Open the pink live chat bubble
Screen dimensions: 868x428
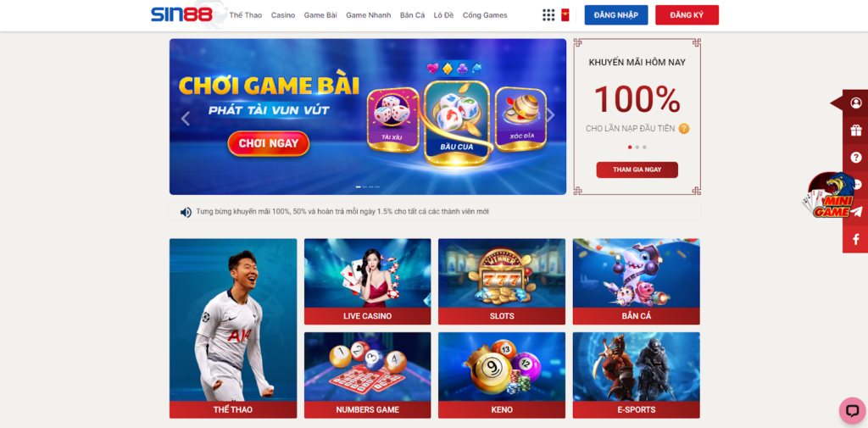click(x=852, y=410)
